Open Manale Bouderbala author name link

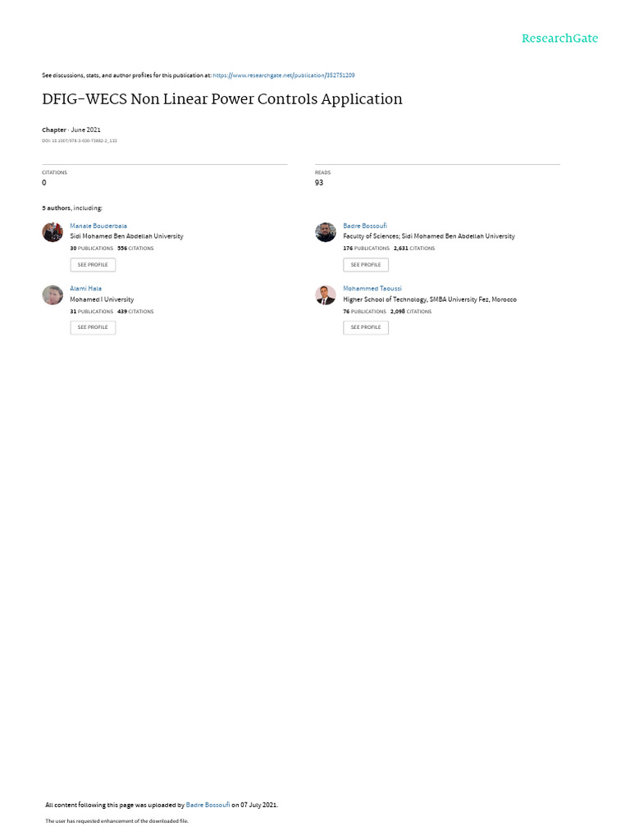(98, 226)
